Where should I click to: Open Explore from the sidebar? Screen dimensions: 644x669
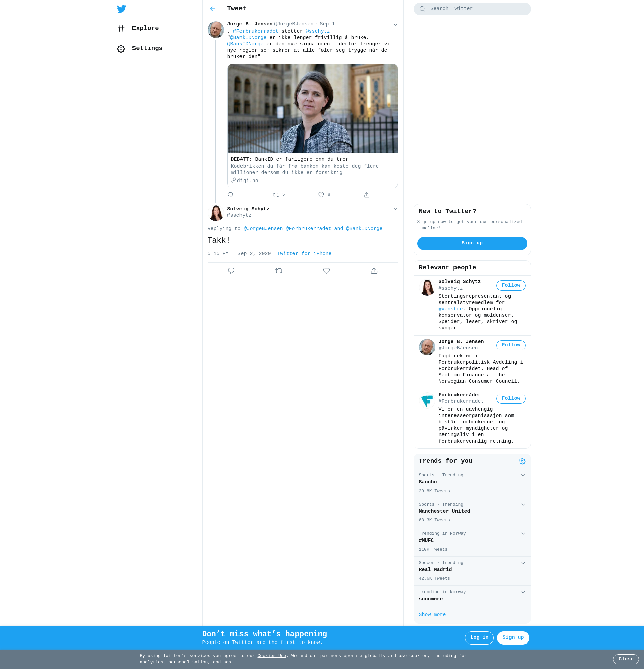pyautogui.click(x=138, y=28)
